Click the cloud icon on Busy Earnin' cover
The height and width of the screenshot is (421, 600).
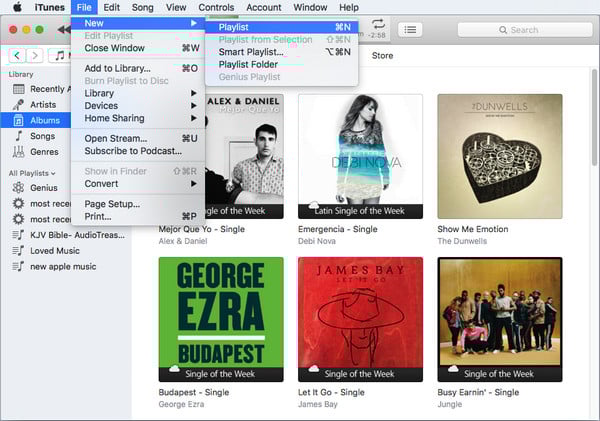(453, 369)
